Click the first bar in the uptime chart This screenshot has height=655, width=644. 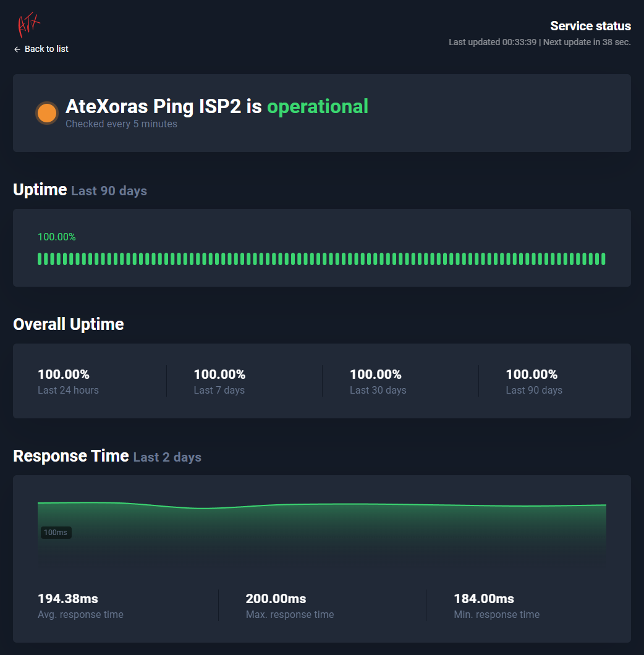tap(40, 258)
